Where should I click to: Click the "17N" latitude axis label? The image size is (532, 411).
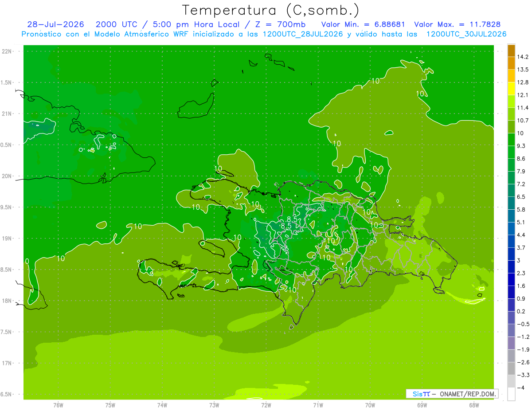[7, 363]
